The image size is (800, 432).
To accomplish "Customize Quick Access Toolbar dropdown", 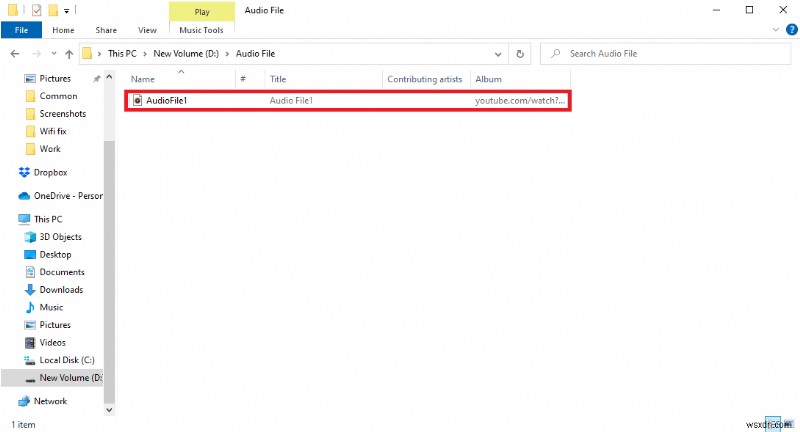I will [x=66, y=10].
